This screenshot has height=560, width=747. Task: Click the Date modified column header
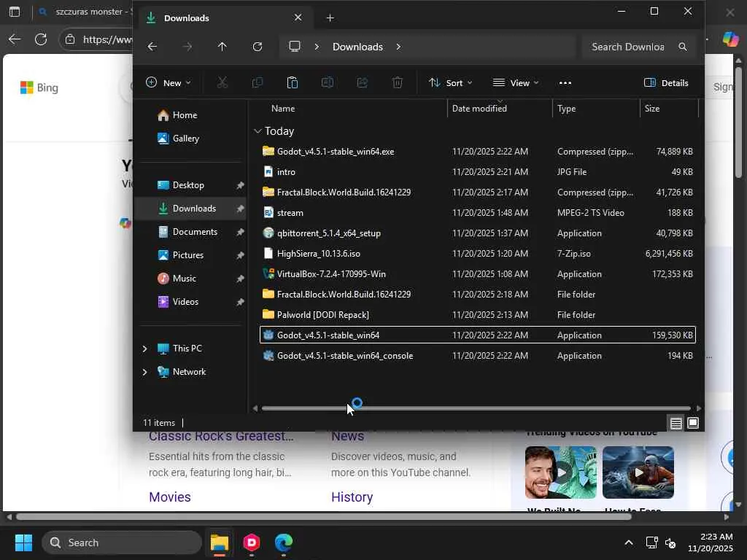tap(479, 109)
